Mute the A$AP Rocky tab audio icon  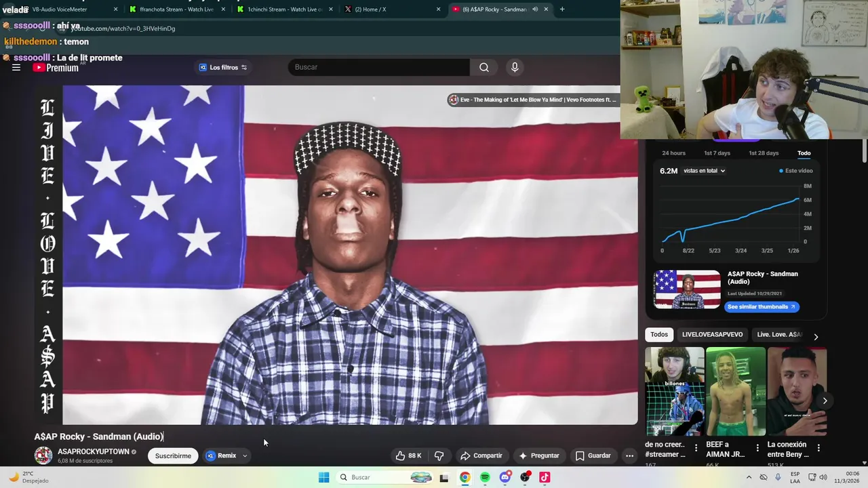(535, 9)
